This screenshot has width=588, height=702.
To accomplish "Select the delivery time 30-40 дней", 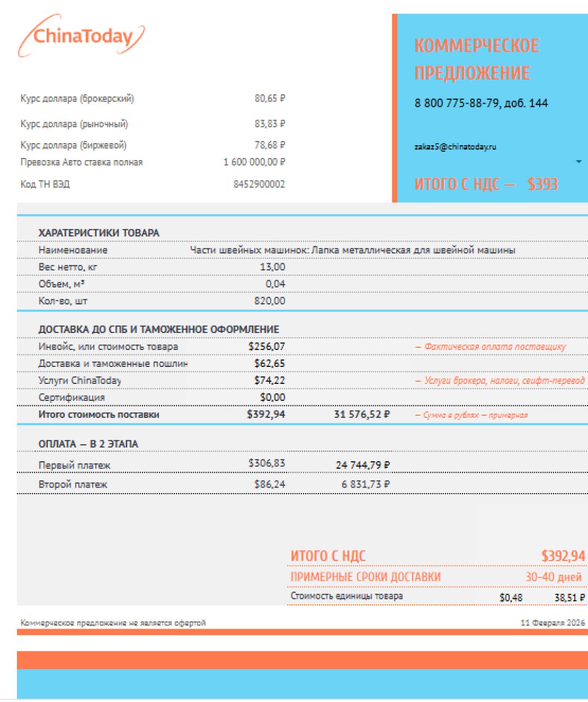I will click(553, 578).
